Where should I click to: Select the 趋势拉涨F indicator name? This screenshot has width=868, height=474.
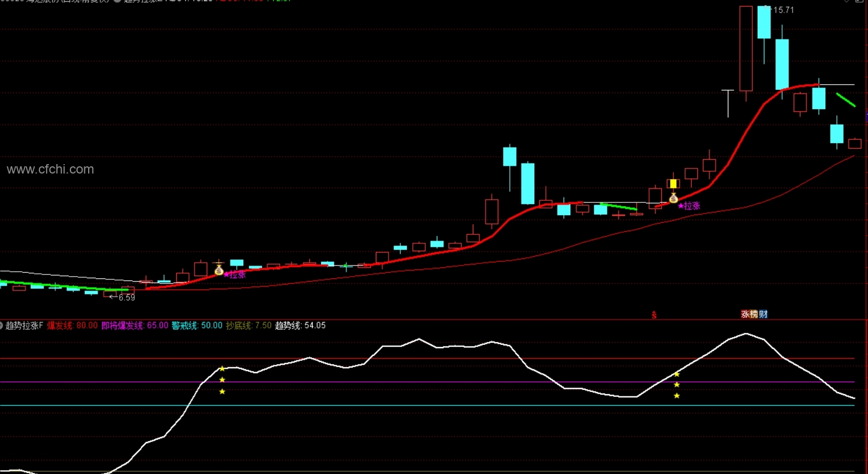(x=24, y=325)
